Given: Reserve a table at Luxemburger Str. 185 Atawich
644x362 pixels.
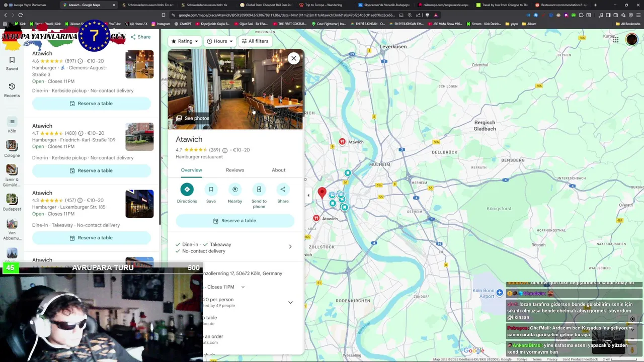Looking at the screenshot, I should pyautogui.click(x=92, y=238).
